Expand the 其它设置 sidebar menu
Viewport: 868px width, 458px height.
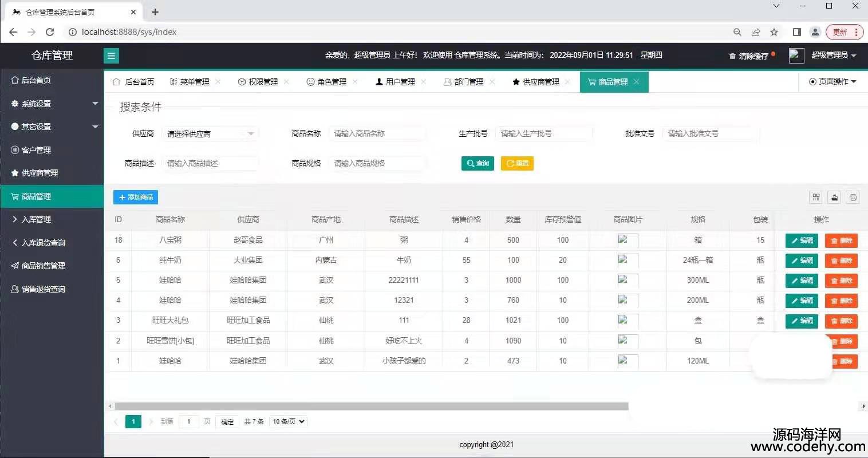(52, 127)
